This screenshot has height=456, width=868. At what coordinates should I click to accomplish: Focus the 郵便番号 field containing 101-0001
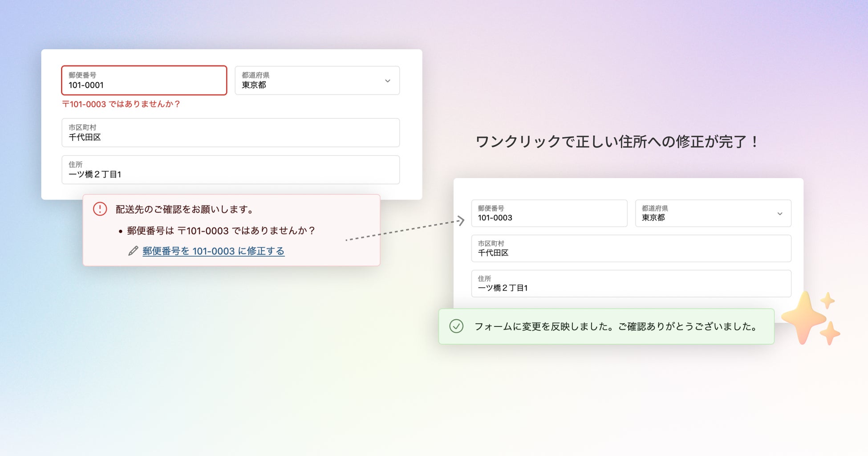(144, 81)
